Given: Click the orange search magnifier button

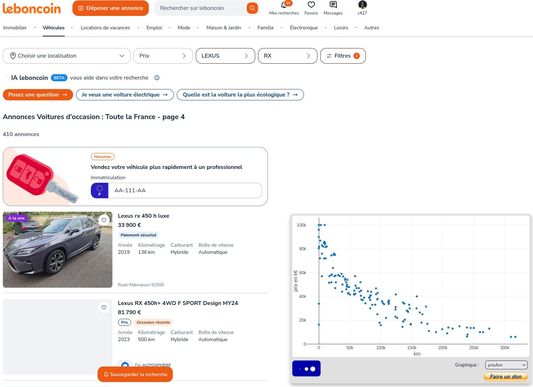Looking at the screenshot, I should [x=252, y=8].
